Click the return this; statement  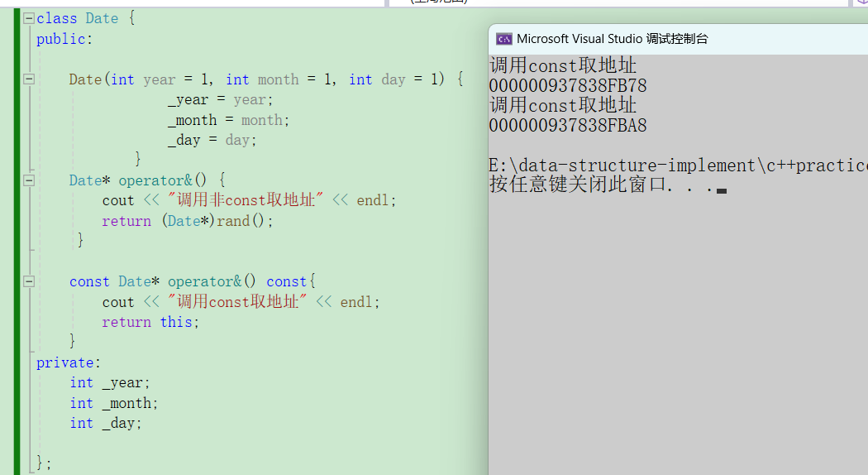150,322
